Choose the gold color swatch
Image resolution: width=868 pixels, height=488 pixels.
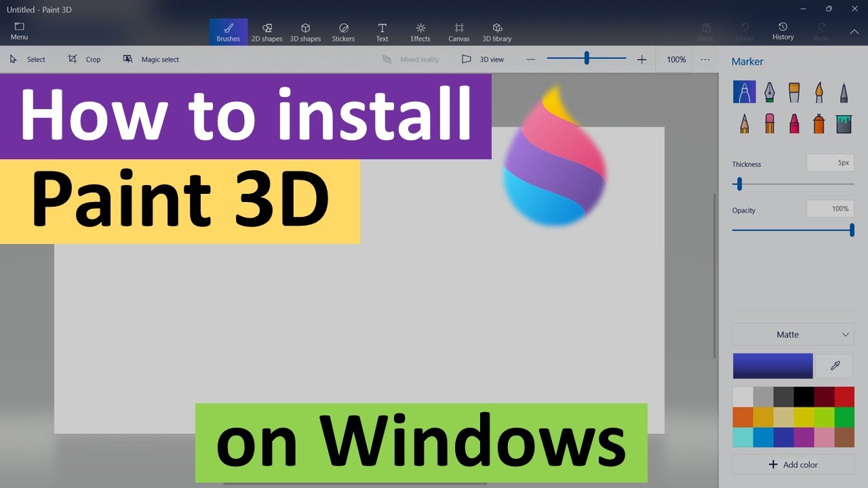click(x=763, y=417)
